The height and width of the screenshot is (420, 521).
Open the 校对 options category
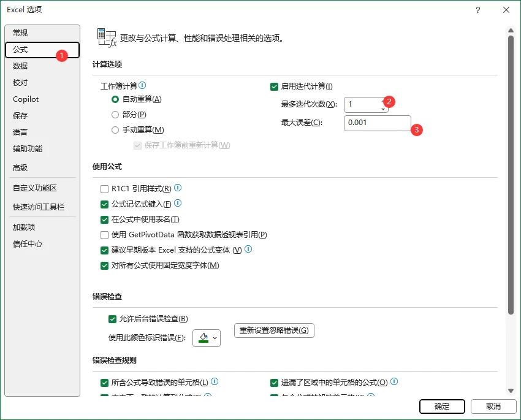(42, 83)
